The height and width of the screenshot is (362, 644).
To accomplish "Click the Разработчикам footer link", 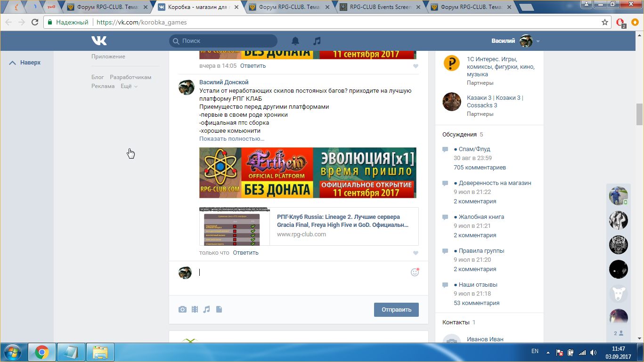I will [130, 77].
